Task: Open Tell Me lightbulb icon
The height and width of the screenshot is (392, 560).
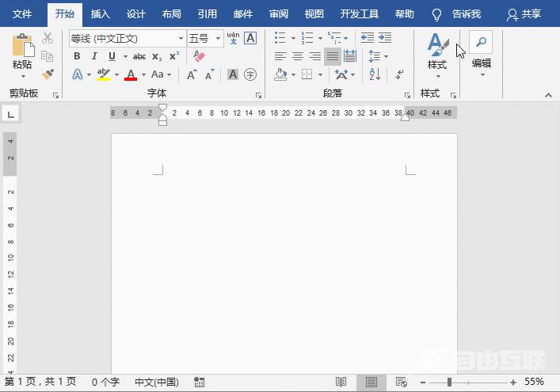Action: [436, 14]
